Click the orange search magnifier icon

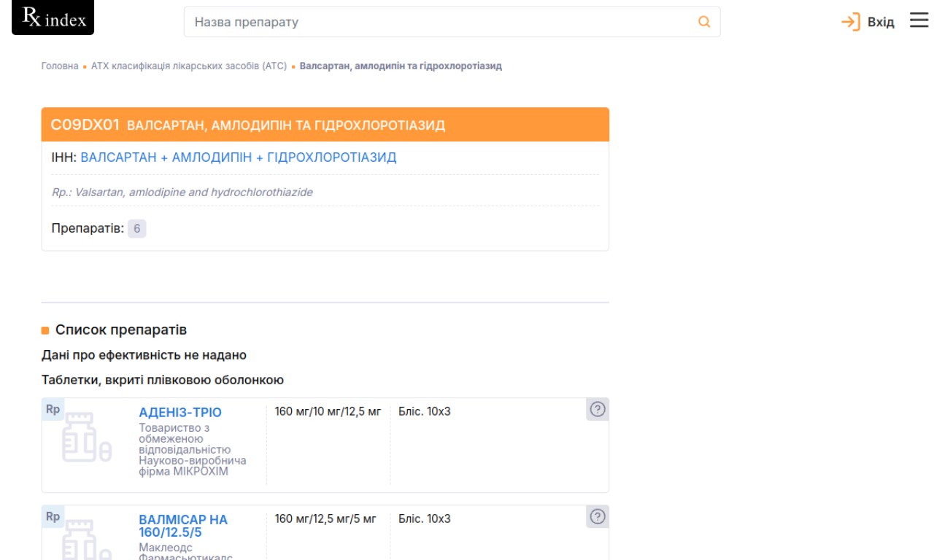(704, 22)
